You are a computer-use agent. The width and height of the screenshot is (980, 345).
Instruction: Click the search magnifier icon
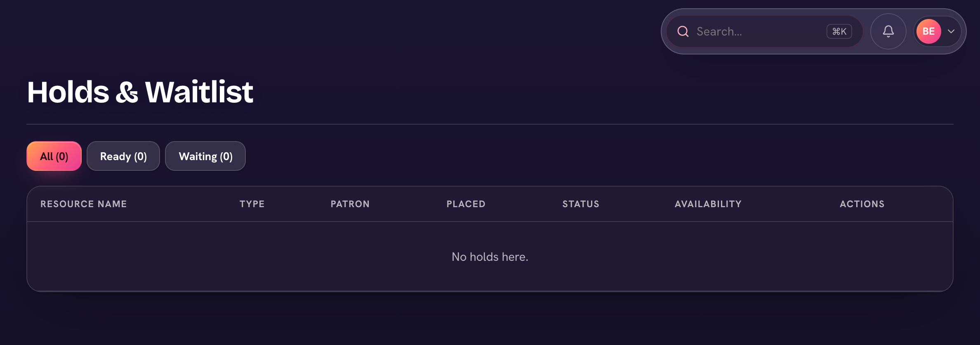coord(683,31)
